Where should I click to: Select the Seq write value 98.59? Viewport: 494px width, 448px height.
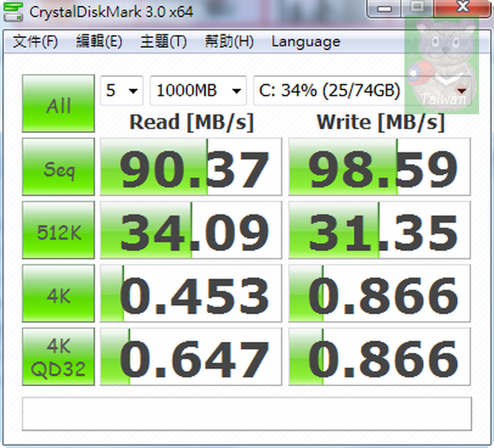[380, 167]
